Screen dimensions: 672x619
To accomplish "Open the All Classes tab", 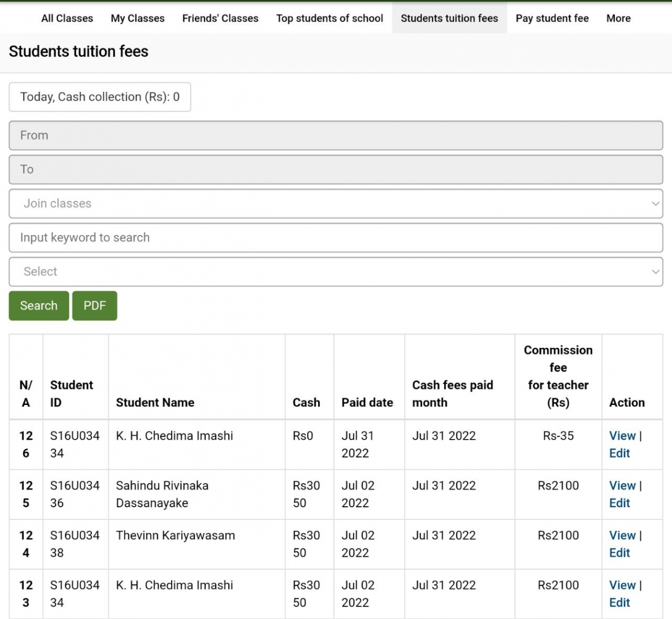I will pyautogui.click(x=67, y=18).
